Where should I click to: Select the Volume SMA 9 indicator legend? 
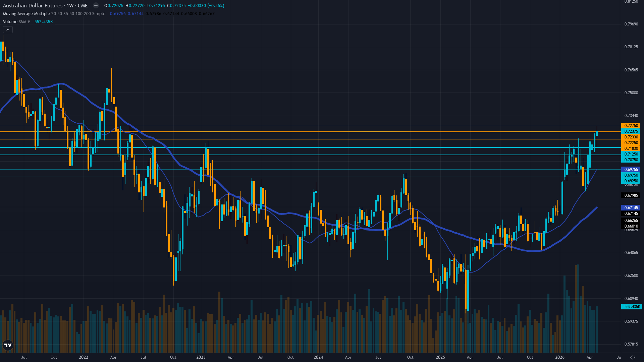click(x=16, y=22)
